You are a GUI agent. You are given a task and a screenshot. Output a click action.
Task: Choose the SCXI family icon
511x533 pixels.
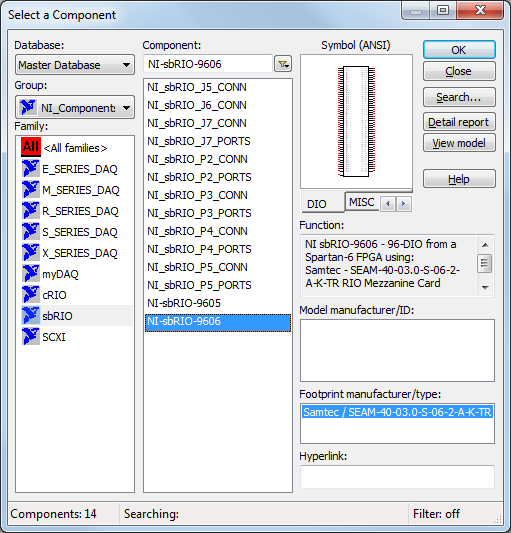[x=31, y=337]
